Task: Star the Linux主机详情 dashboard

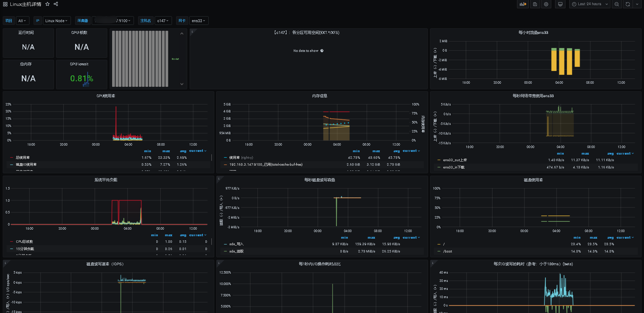Action: point(47,4)
